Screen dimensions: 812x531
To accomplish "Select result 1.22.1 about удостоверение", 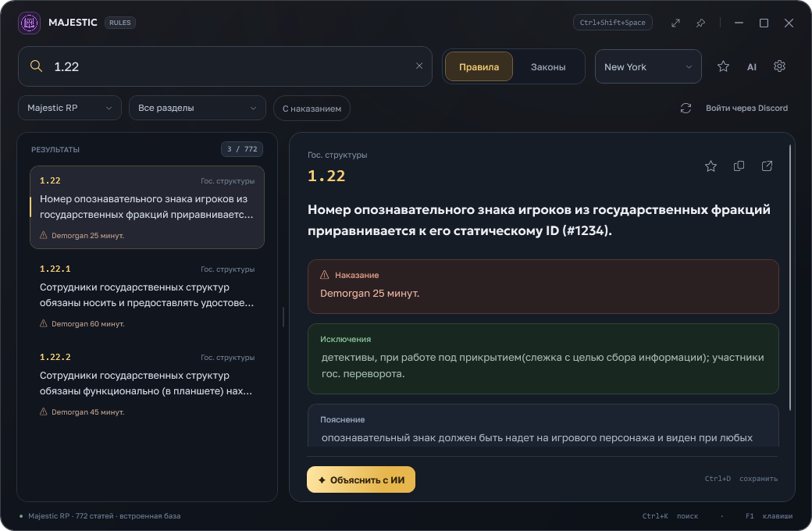I will [x=147, y=296].
